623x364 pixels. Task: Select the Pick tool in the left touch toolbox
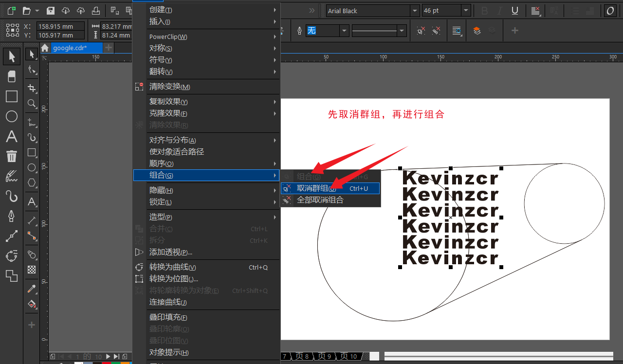click(x=12, y=56)
